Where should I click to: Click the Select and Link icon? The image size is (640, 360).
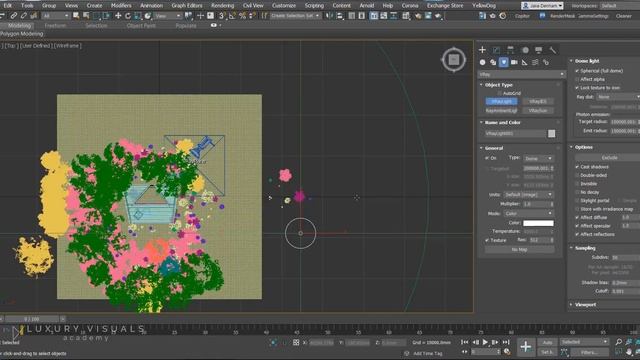point(13,16)
